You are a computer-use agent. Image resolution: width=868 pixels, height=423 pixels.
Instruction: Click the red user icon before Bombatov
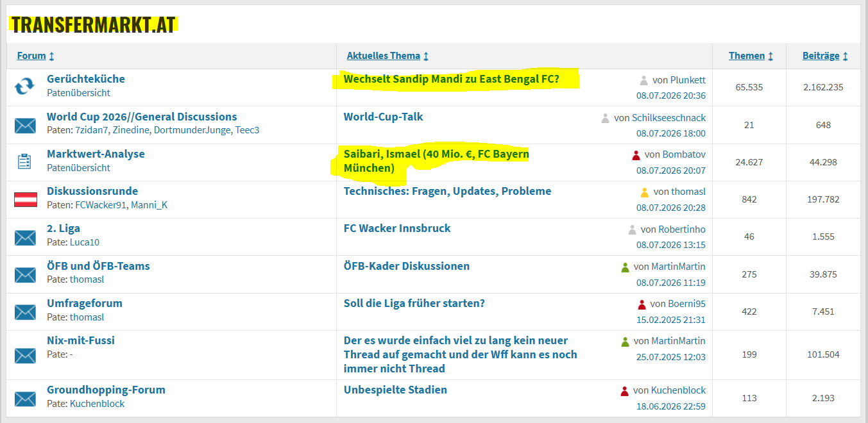[636, 155]
